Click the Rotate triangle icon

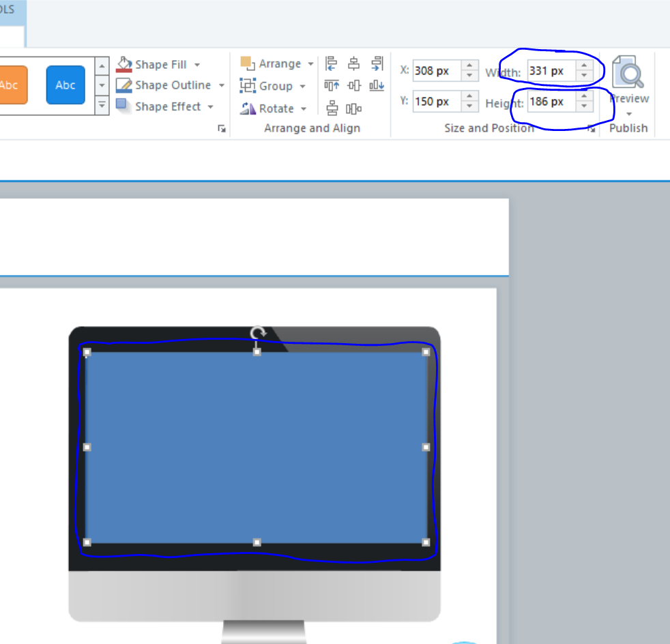[248, 108]
